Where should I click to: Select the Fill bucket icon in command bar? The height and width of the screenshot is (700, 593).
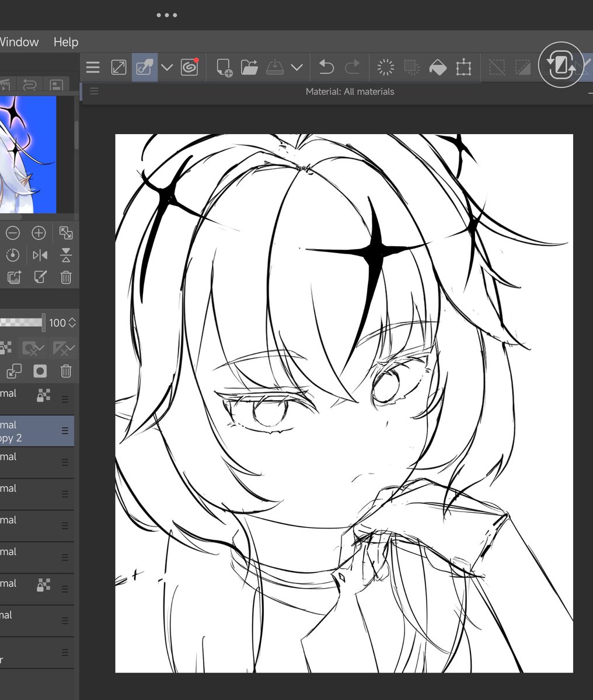pos(438,68)
